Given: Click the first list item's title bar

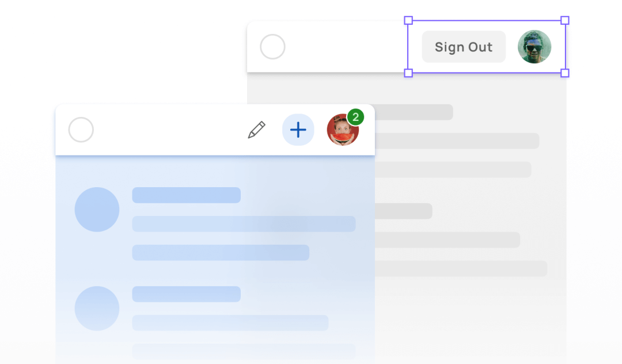Looking at the screenshot, I should (187, 195).
